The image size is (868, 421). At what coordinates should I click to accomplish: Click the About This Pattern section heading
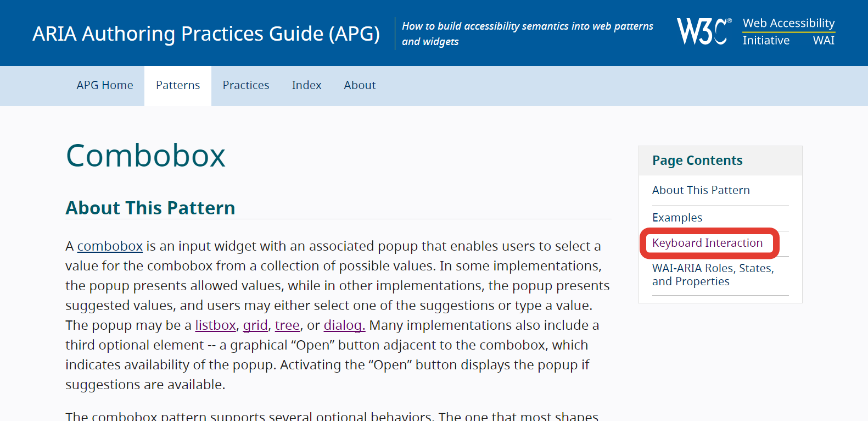150,208
